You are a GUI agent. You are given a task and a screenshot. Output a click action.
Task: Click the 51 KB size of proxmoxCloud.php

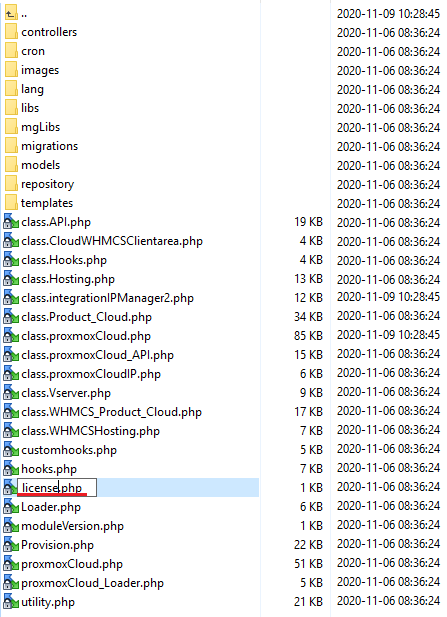(308, 563)
